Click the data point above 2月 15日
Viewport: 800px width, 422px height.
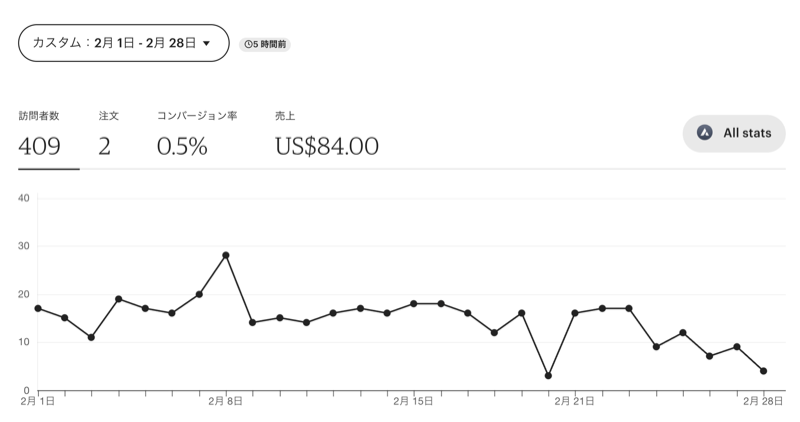(x=414, y=303)
